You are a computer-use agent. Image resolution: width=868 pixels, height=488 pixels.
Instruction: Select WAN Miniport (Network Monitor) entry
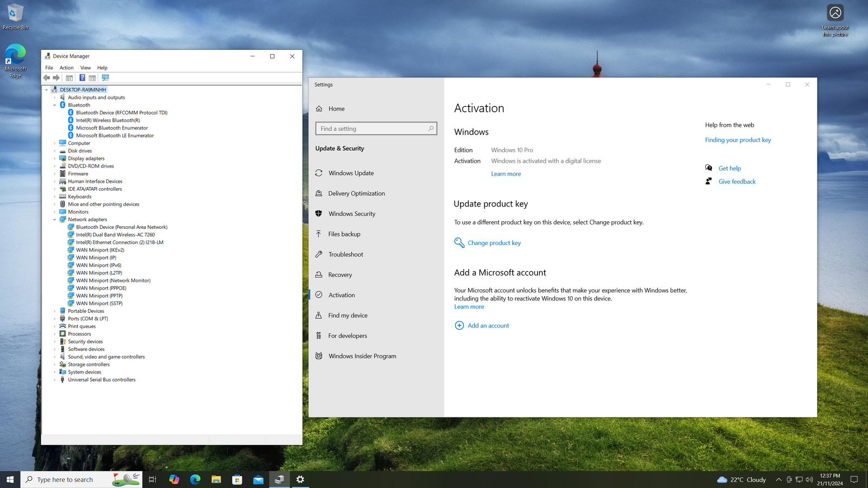(113, 281)
